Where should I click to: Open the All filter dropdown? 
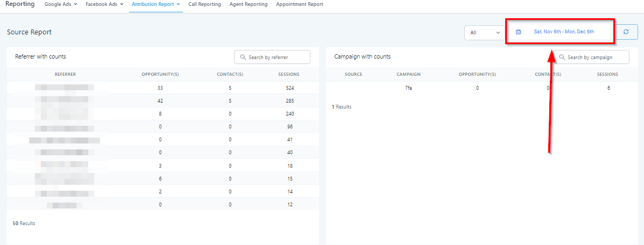484,33
